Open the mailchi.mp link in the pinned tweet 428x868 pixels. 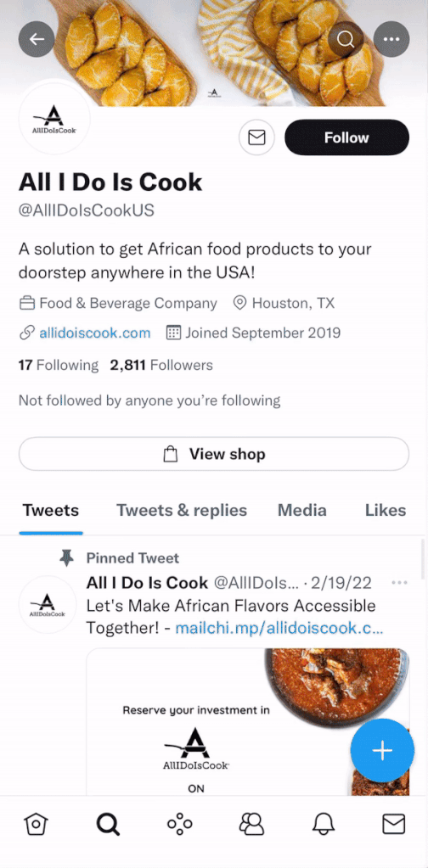(x=279, y=629)
